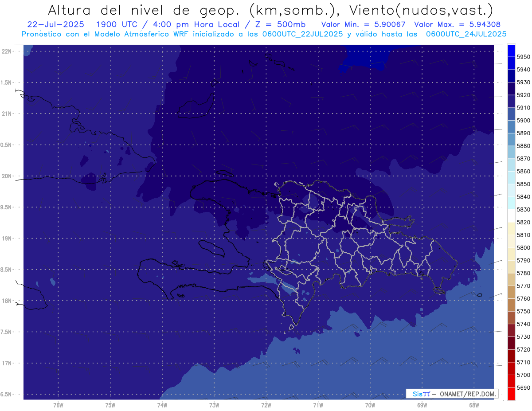
Task: Click the '72W' longitude label
Action: coord(266,405)
